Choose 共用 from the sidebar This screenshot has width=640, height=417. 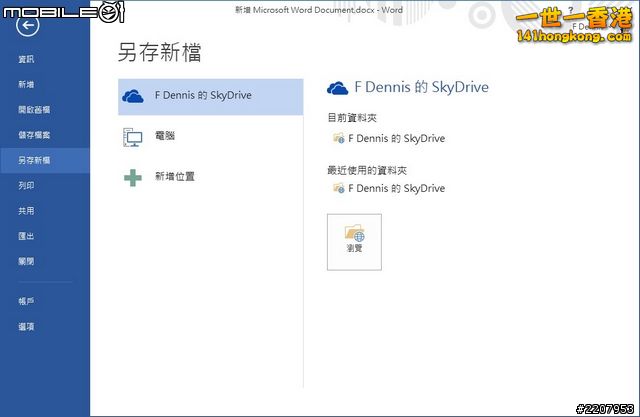(26, 211)
